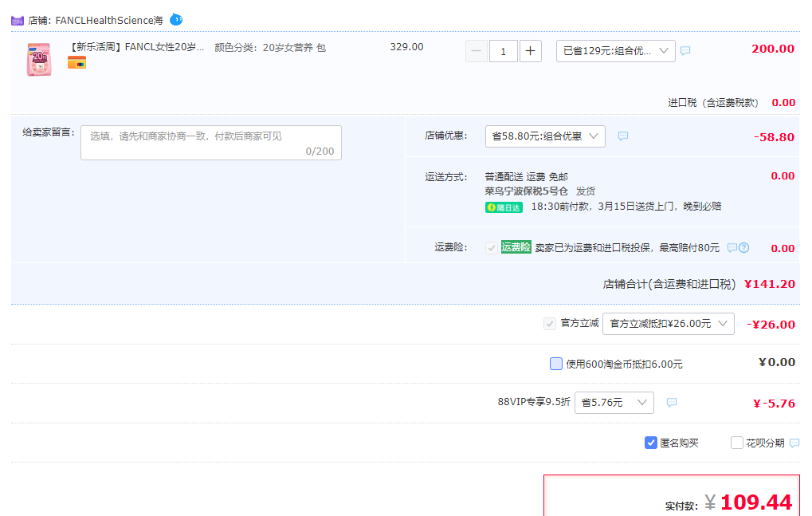The height and width of the screenshot is (516, 812).
Task: Click the comment icon beside 店铺优惠 dropdown
Action: click(x=623, y=136)
